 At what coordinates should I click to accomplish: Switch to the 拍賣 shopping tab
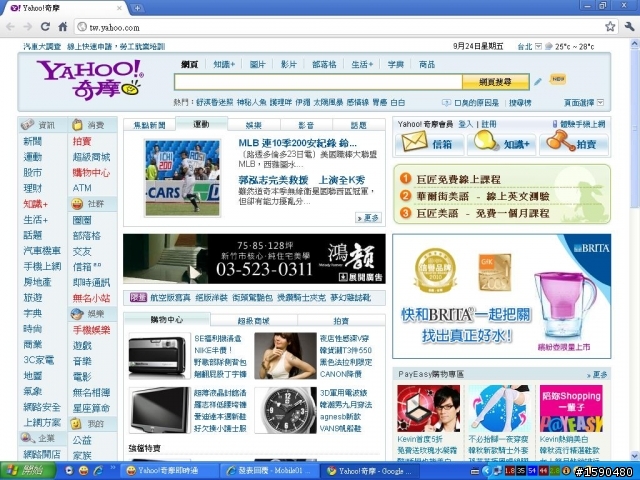(x=341, y=321)
